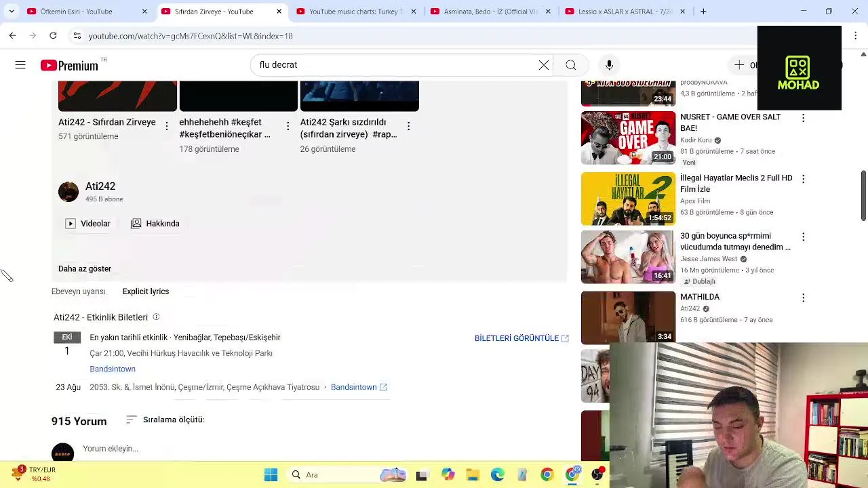
Task: Open Ati242 channel avatar
Action: [x=68, y=192]
